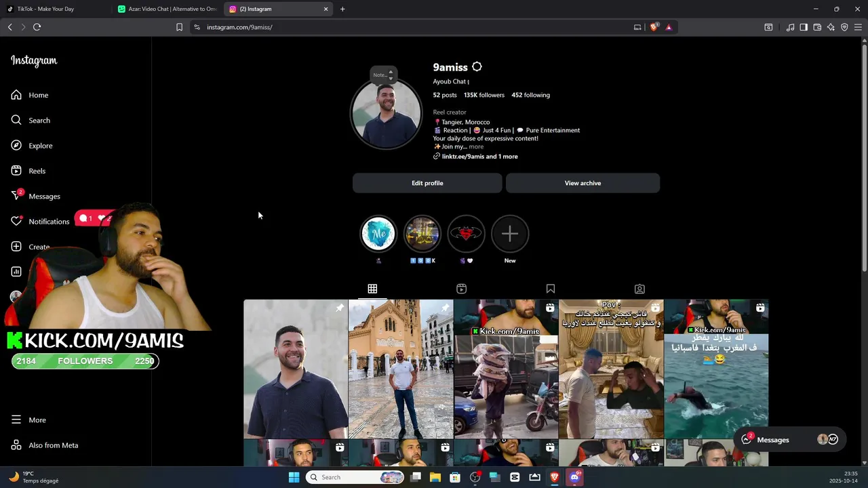The height and width of the screenshot is (488, 868).
Task: Add a New story highlight
Action: [510, 234]
